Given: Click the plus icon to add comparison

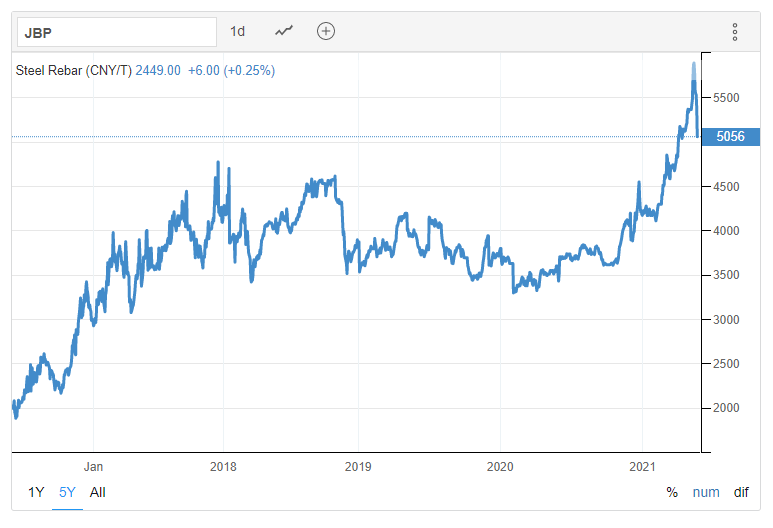Looking at the screenshot, I should point(326,31).
